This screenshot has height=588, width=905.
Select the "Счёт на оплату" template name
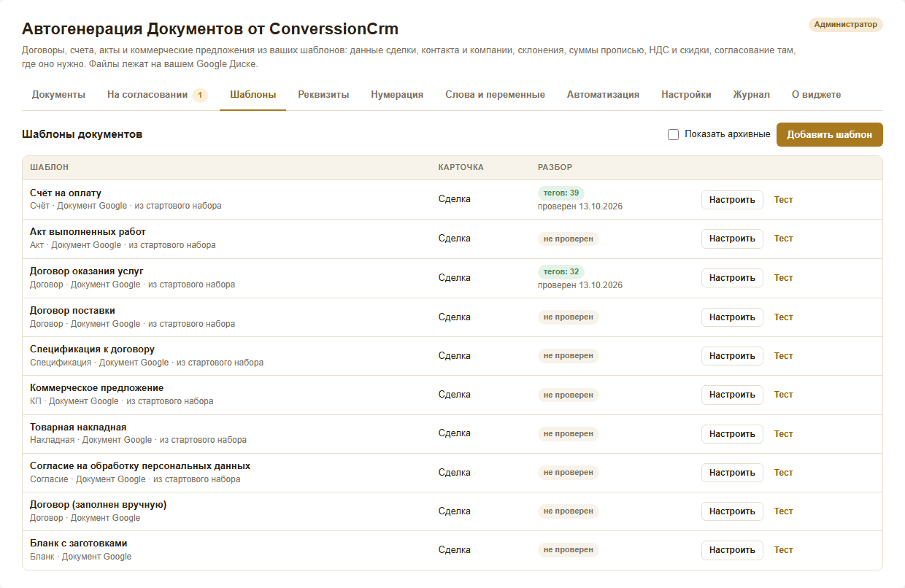click(x=66, y=193)
